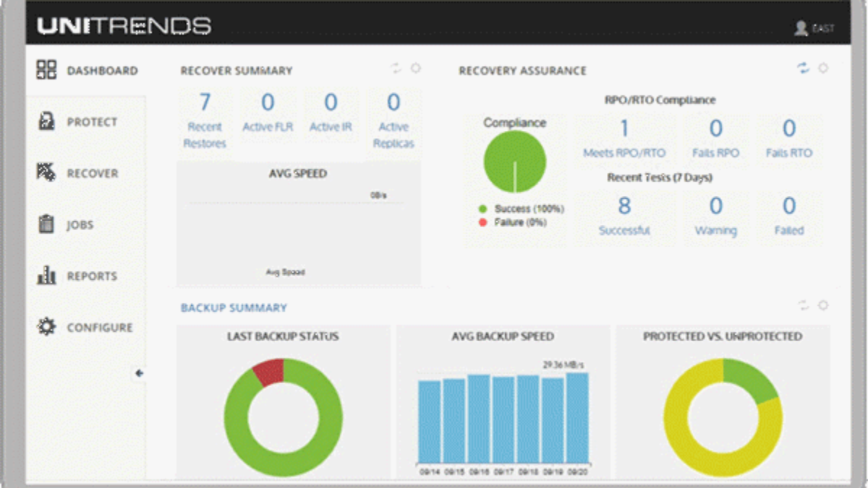Screen dimensions: 868x488
Task: Click the 09/17 bar in Avg Backup Speed
Action: (x=503, y=419)
